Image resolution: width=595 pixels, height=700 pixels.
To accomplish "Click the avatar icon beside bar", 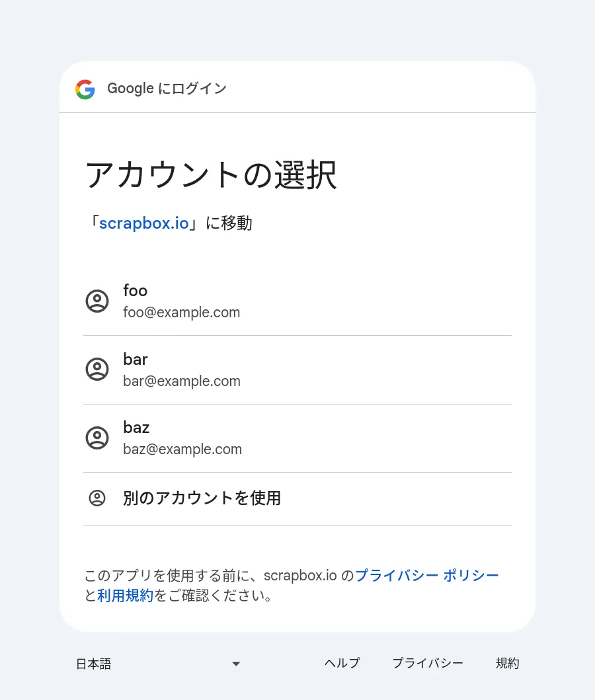I will (x=97, y=369).
